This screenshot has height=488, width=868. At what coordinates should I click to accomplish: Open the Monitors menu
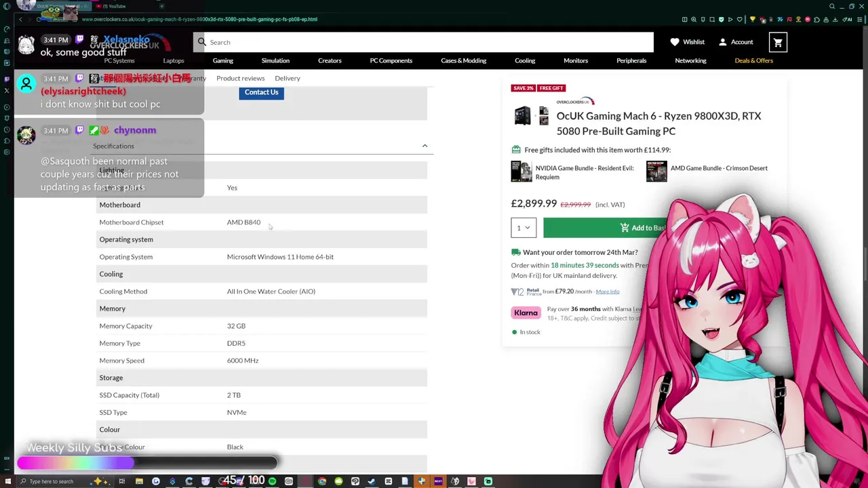576,60
